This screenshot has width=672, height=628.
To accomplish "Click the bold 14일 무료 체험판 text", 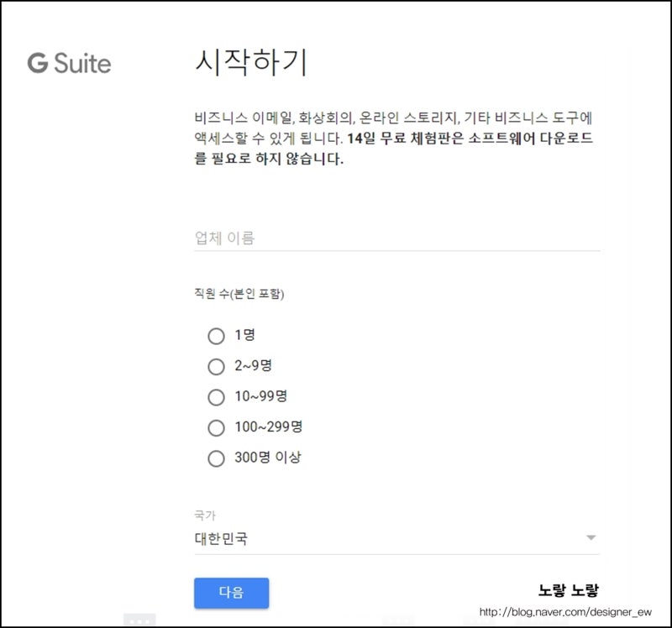I will (x=405, y=139).
